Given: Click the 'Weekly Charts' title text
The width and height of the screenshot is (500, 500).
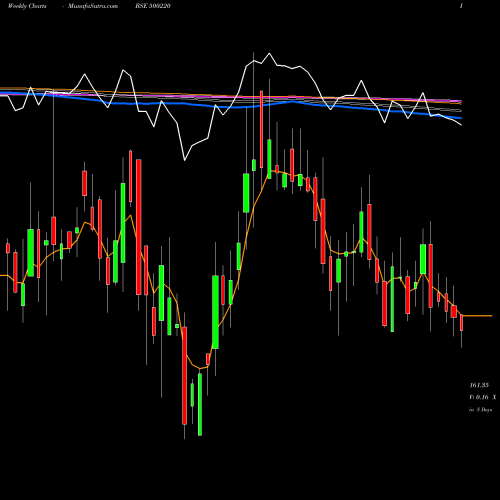Looking at the screenshot, I should pyautogui.click(x=27, y=6).
